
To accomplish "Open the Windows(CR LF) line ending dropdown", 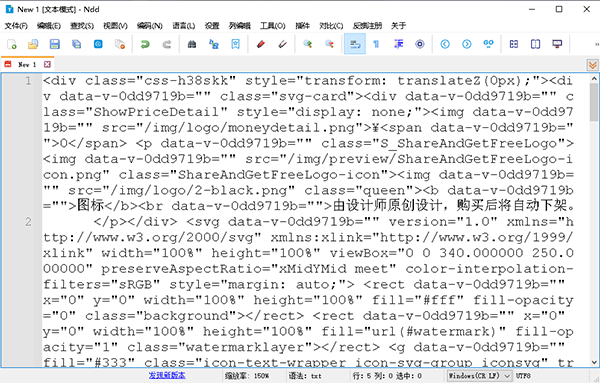I will tap(479, 376).
